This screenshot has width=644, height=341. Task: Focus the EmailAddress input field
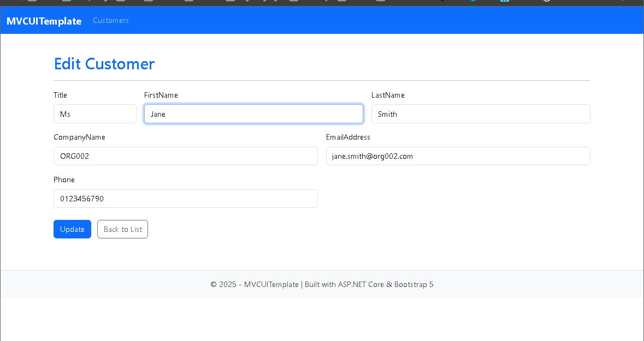[x=458, y=156]
